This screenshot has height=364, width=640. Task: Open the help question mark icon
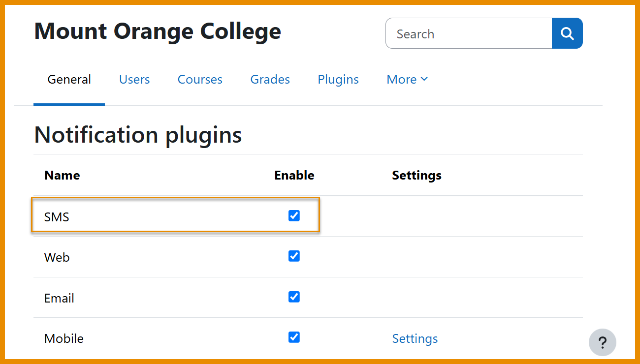pos(603,342)
